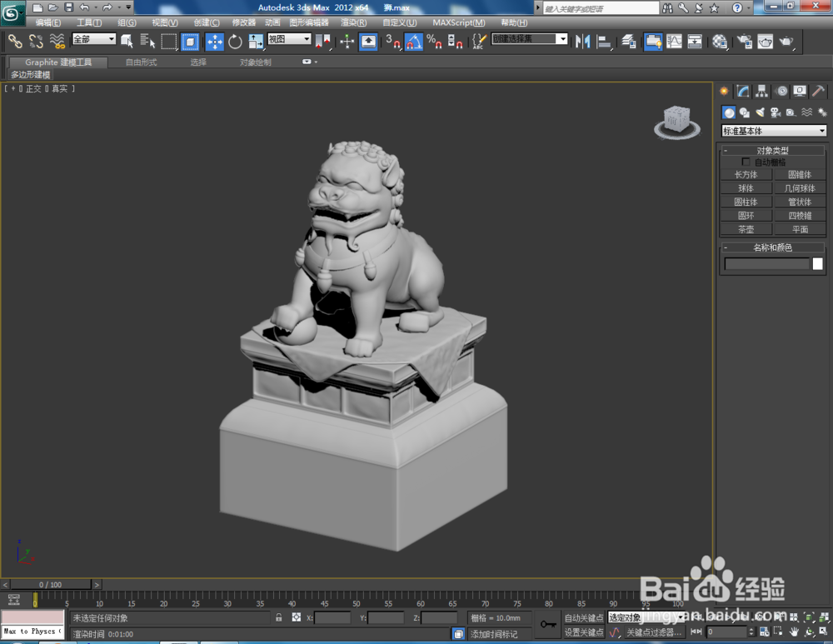The width and height of the screenshot is (833, 644).
Task: Activate the Pan View hand tool
Action: pos(794,632)
